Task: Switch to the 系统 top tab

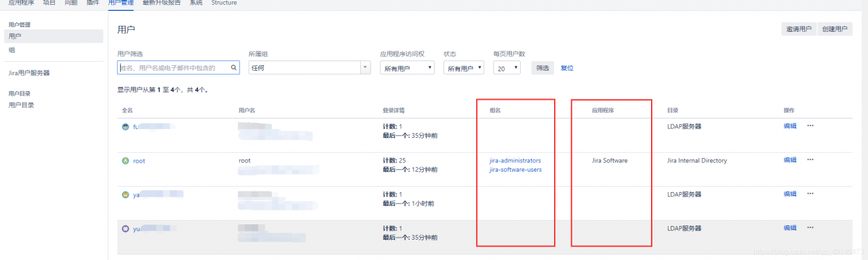Action: 196,3
